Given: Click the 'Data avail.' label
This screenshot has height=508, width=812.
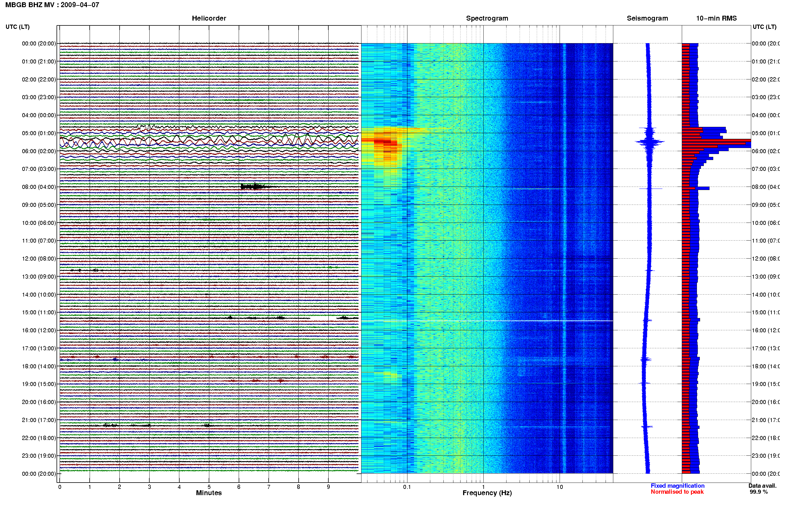Looking at the screenshot, I should pos(762,486).
